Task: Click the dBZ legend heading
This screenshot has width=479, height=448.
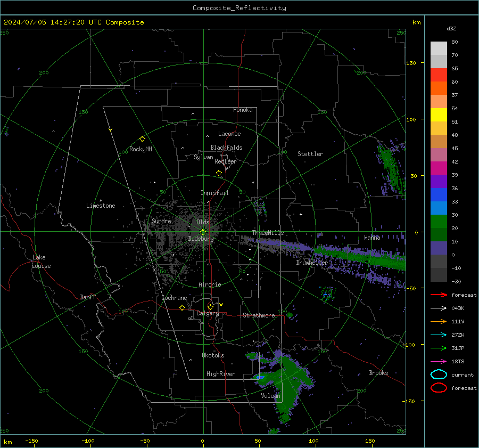Action: [451, 28]
